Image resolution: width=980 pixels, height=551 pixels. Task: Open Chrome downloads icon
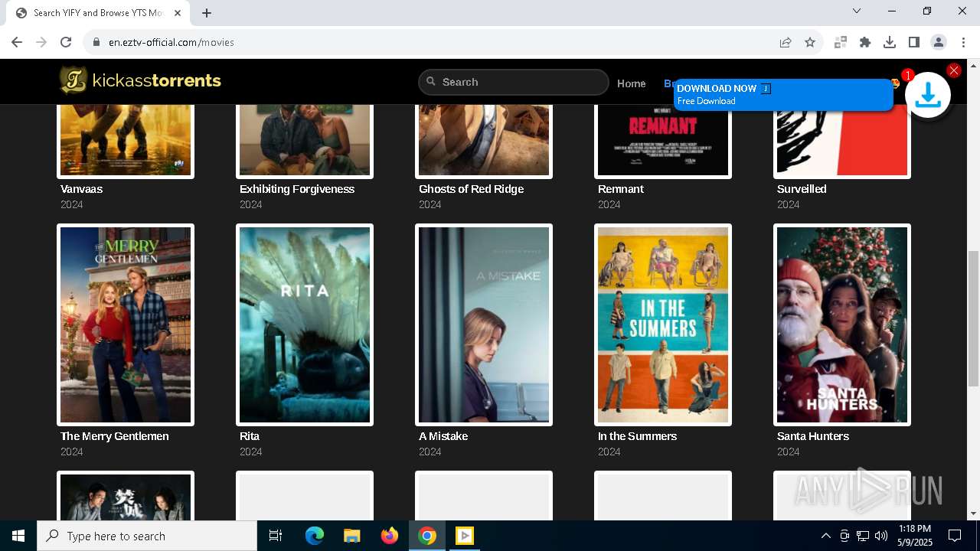(890, 42)
